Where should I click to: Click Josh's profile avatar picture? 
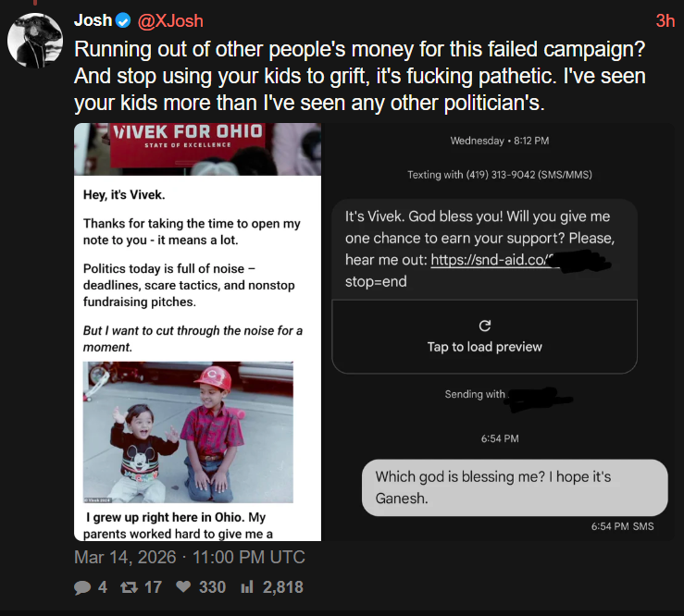click(x=35, y=40)
